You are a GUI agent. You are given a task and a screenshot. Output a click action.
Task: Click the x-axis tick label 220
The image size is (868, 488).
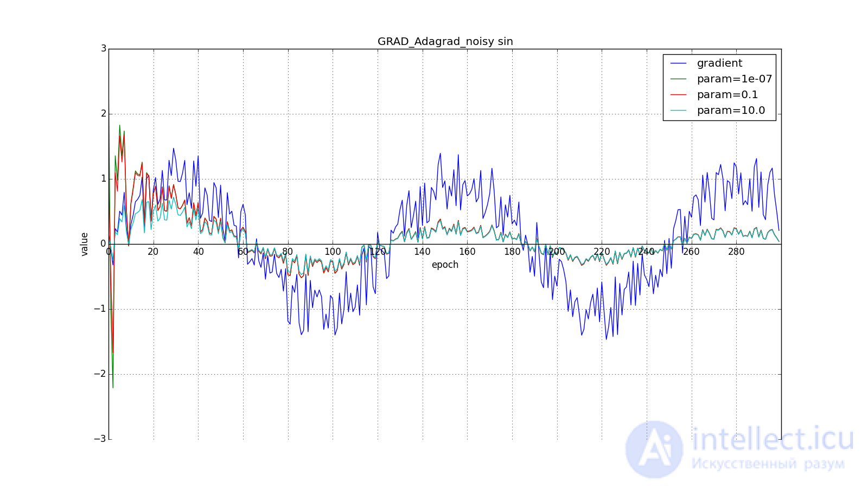pyautogui.click(x=602, y=252)
